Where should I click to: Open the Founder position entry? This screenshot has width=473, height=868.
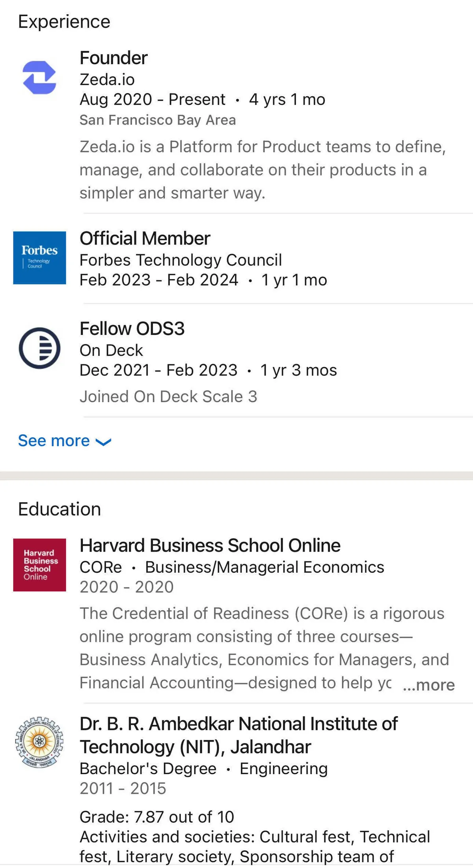click(x=114, y=58)
